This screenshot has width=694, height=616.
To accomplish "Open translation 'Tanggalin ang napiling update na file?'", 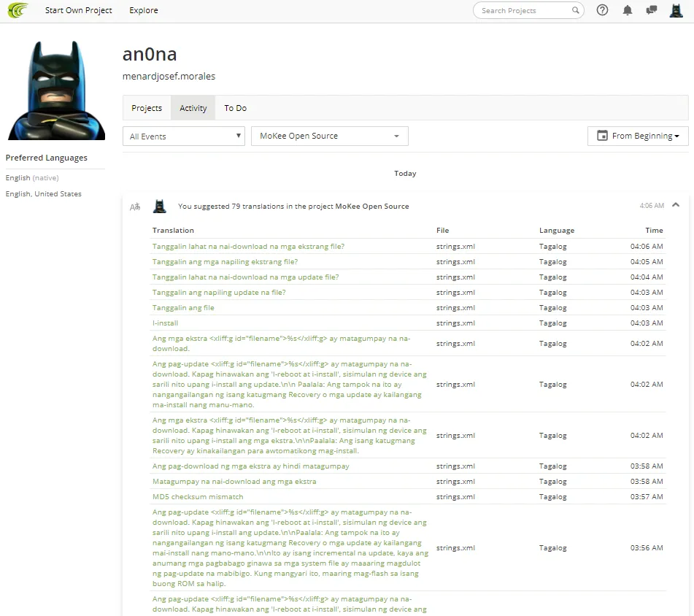I will [x=219, y=293].
